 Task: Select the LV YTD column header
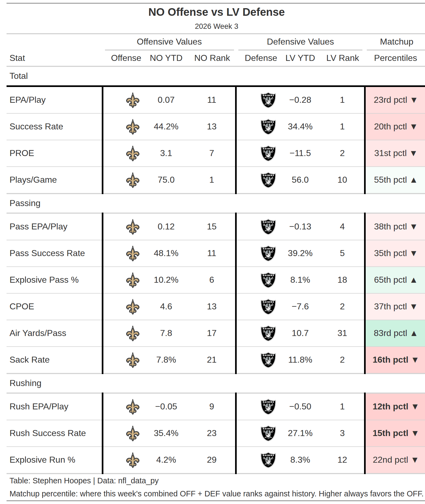(x=300, y=58)
